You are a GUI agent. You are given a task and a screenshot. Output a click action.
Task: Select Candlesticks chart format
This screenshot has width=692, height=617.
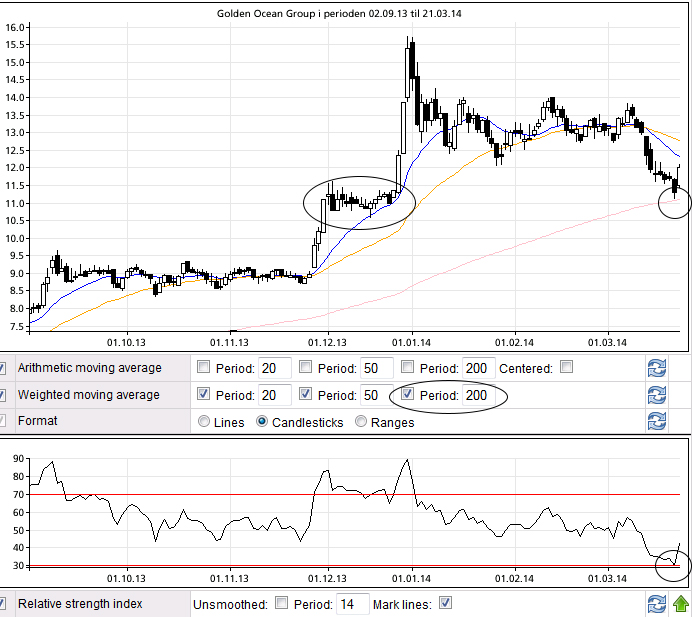(x=263, y=422)
